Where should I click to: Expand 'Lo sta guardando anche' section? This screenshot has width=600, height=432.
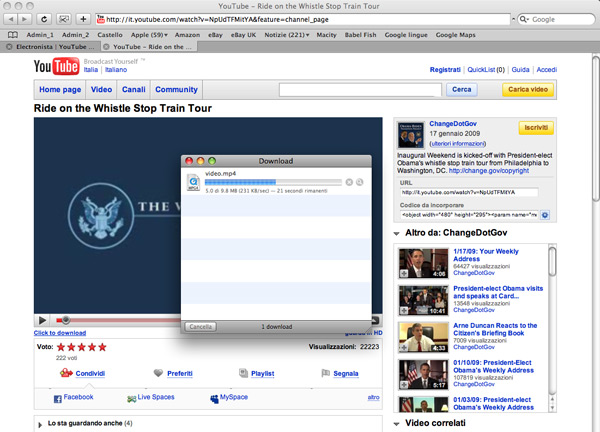[40, 424]
